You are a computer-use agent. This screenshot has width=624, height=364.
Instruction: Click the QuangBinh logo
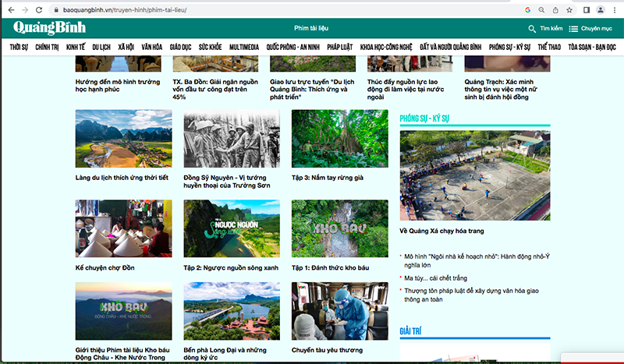pos(49,28)
